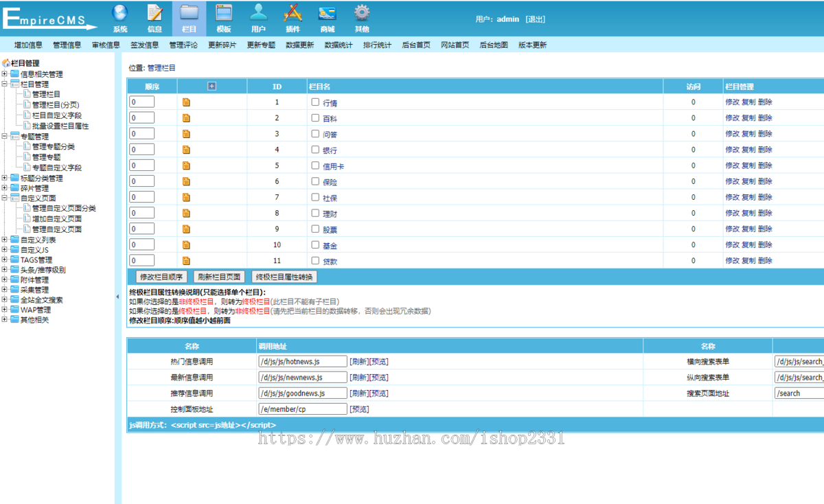Open 批量设置栏目属性 in the sidebar tree
The image size is (824, 504).
60,126
